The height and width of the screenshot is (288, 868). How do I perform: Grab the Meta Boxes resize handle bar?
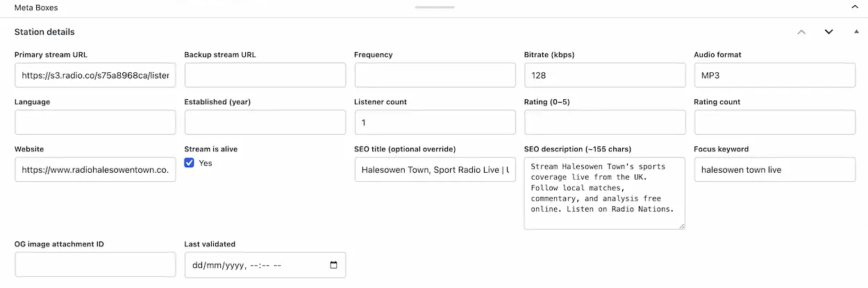[x=435, y=7]
